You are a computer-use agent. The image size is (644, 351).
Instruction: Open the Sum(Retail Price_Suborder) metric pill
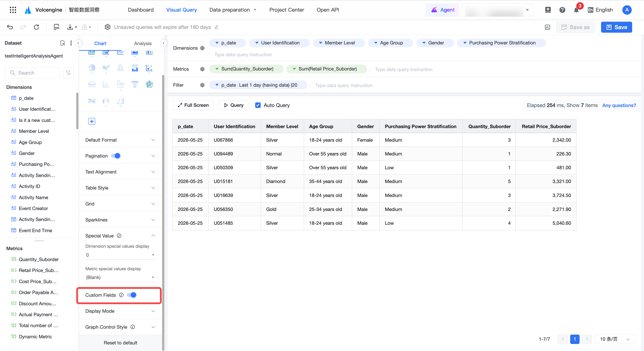tap(327, 69)
